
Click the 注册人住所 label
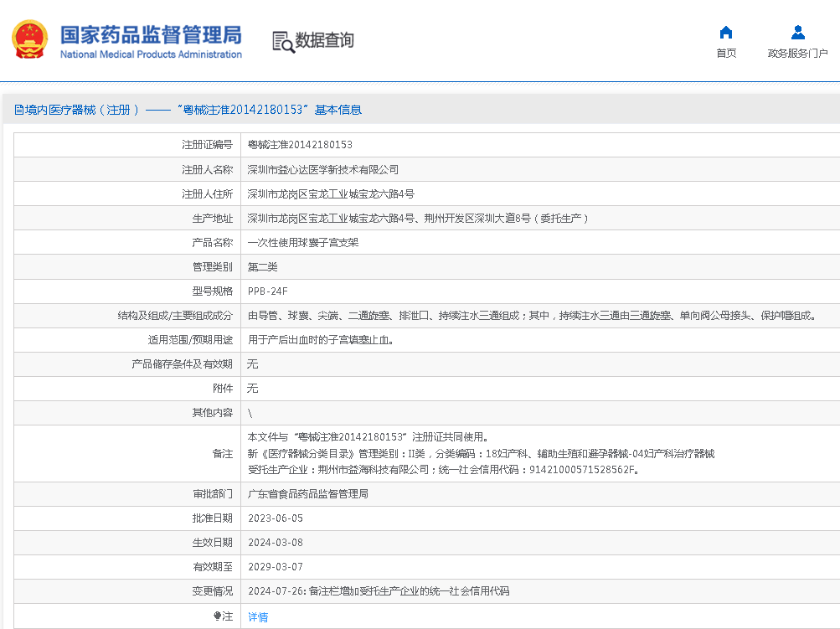[x=208, y=194]
